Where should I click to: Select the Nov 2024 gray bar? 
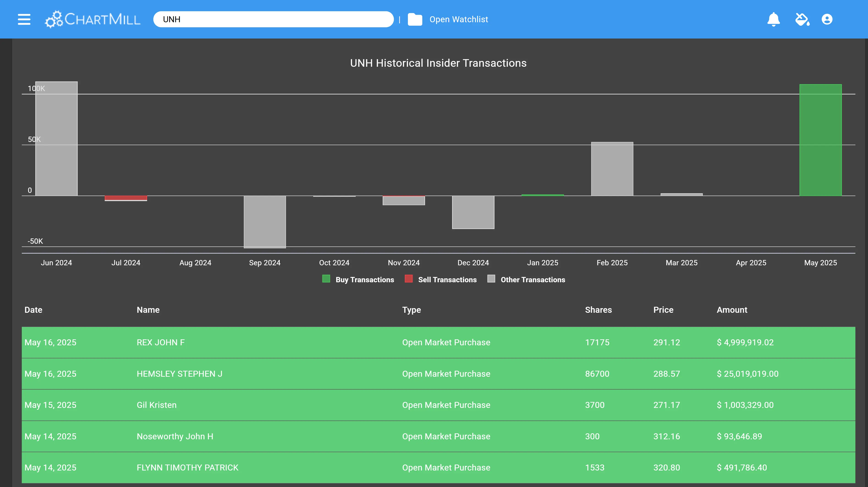click(x=404, y=201)
